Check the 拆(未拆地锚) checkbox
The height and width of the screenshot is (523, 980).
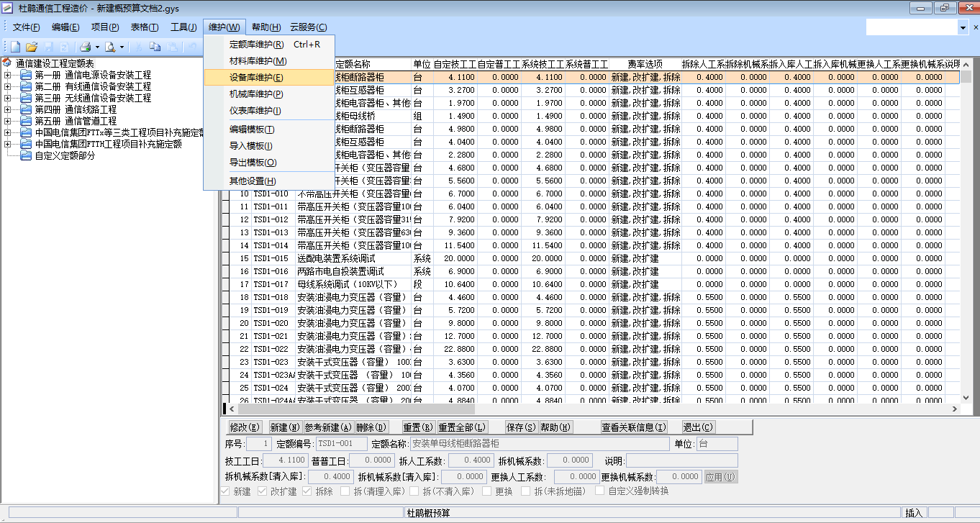coord(524,491)
